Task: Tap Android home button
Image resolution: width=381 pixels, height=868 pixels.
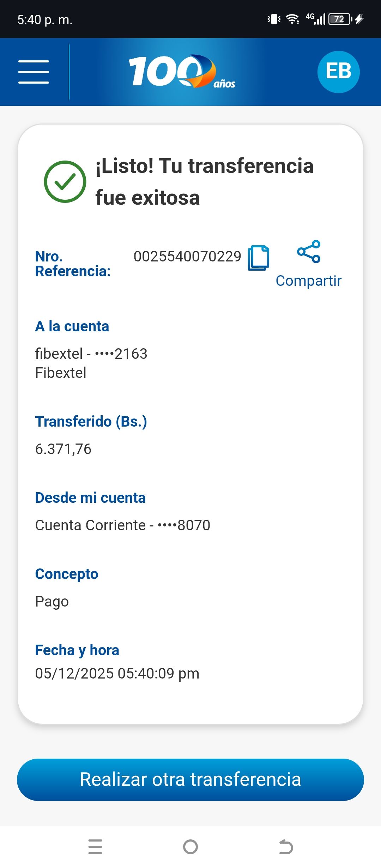Action: click(x=190, y=847)
